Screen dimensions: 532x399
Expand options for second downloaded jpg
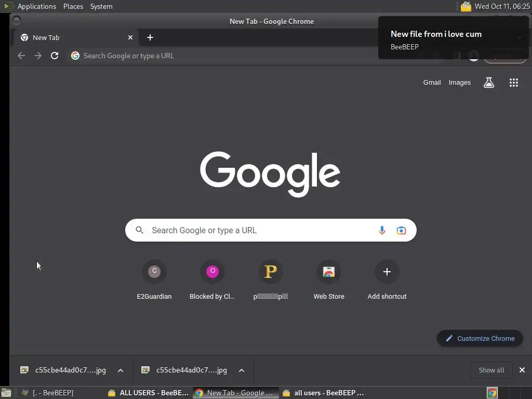[x=242, y=370]
